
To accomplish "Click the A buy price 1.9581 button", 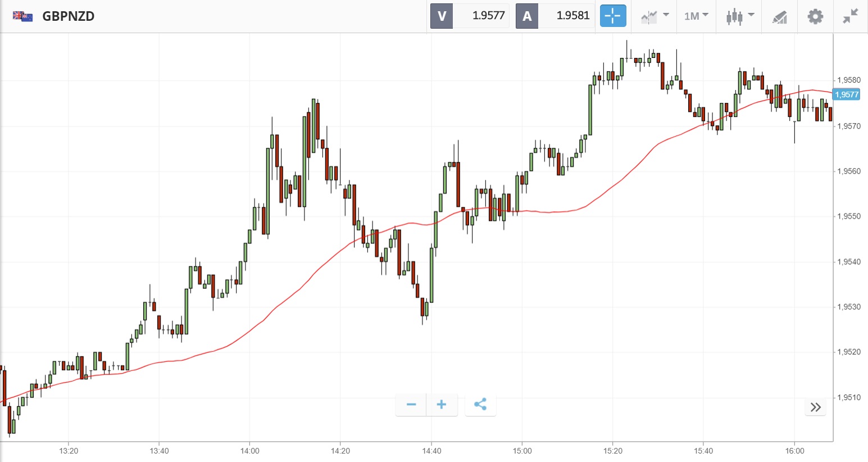I will click(x=555, y=16).
